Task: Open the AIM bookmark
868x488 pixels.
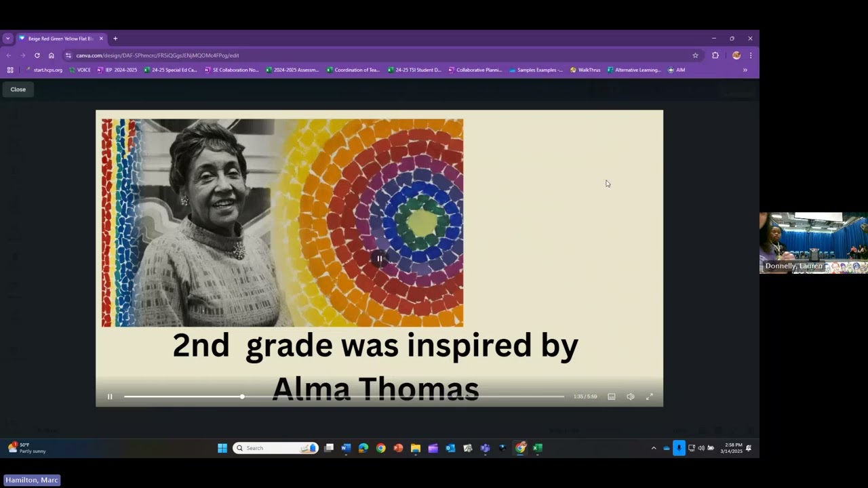Action: click(676, 70)
